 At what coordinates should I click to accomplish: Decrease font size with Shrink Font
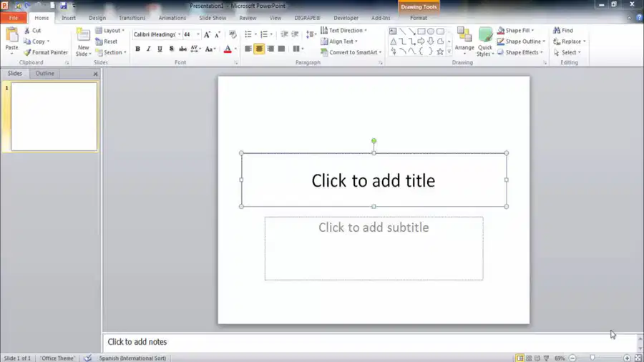point(218,34)
